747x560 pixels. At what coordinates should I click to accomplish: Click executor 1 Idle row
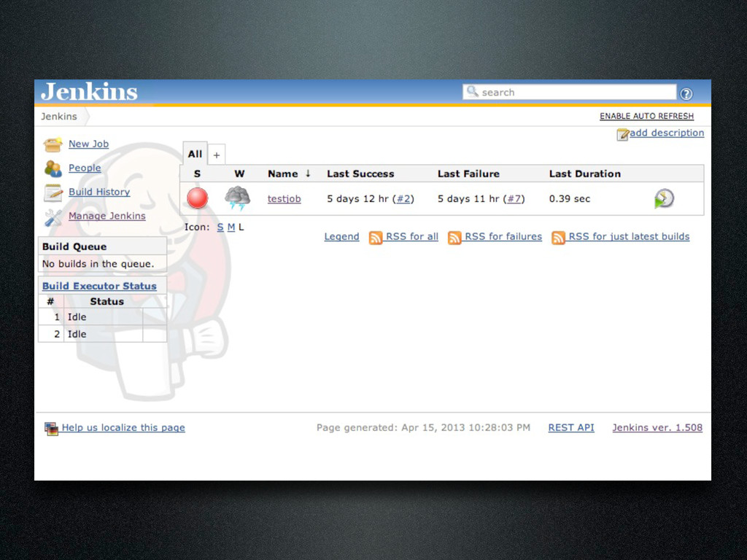pyautogui.click(x=102, y=317)
